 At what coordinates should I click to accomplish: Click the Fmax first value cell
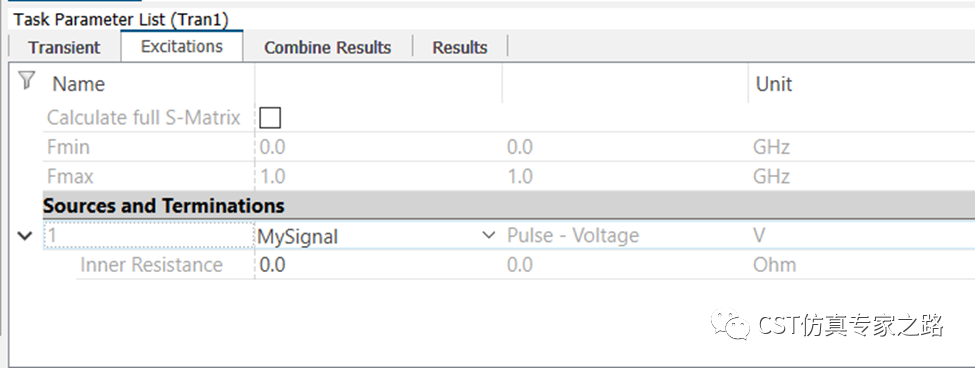pyautogui.click(x=377, y=177)
